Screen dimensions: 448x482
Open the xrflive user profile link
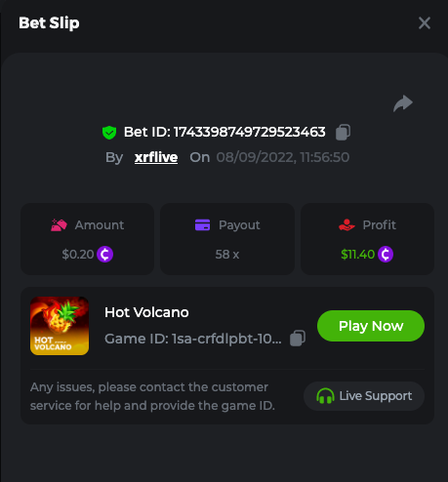click(156, 157)
